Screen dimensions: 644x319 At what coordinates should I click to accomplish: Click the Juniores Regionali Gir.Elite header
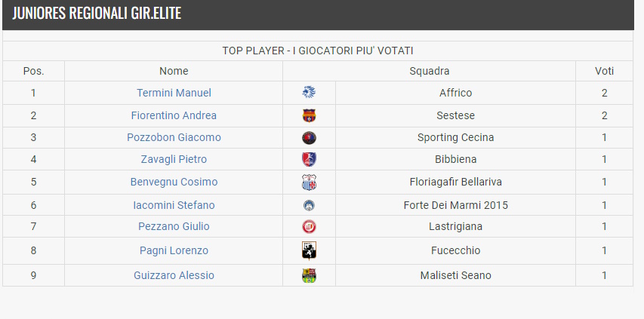click(x=97, y=13)
